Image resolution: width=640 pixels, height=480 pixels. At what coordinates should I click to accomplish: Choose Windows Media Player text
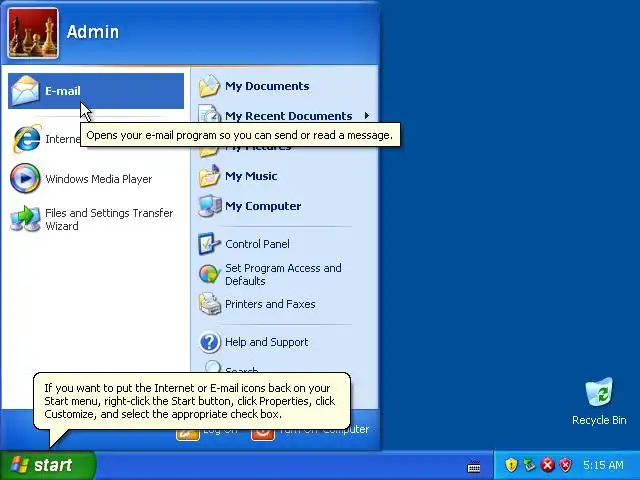point(98,179)
